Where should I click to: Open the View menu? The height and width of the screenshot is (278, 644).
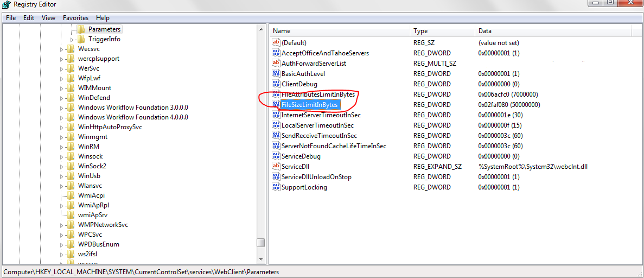(48, 18)
